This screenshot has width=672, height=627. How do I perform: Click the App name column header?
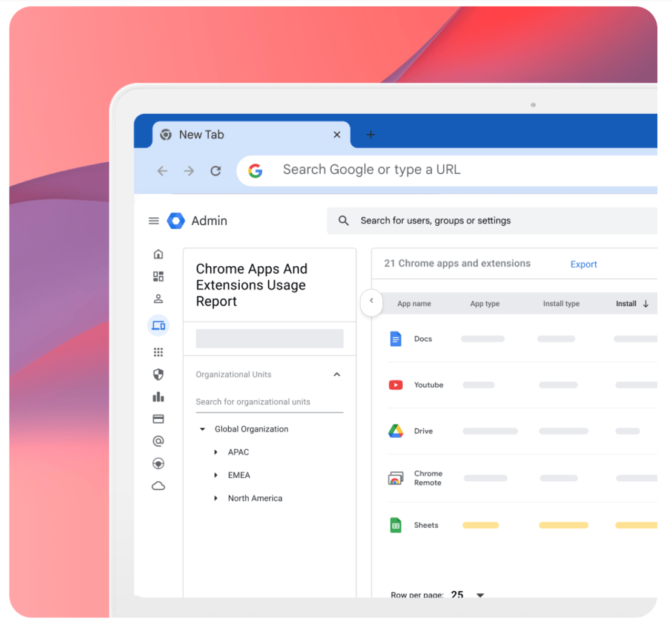click(414, 304)
